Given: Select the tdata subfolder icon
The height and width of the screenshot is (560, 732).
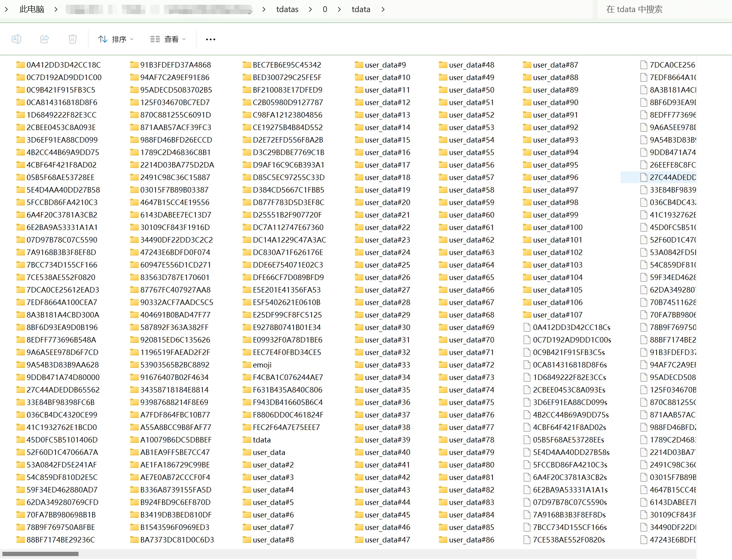Looking at the screenshot, I should (x=247, y=440).
